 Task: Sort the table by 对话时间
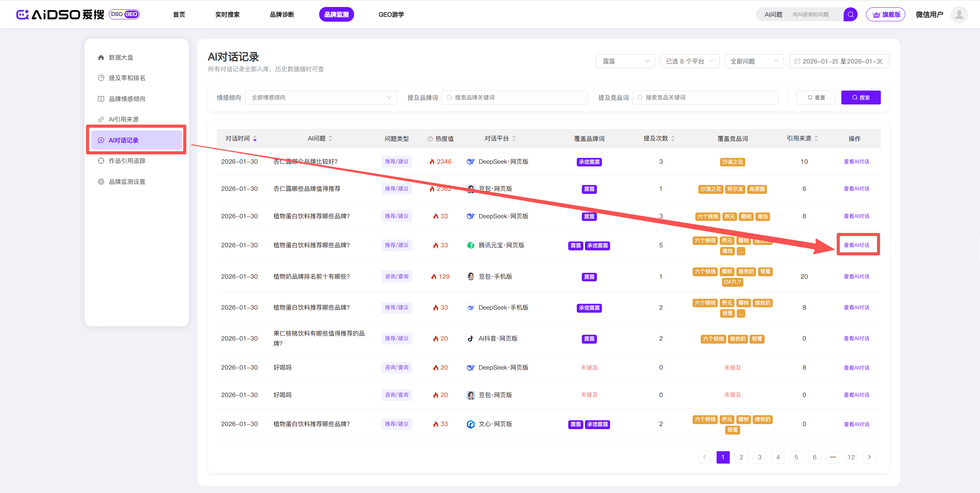point(254,139)
